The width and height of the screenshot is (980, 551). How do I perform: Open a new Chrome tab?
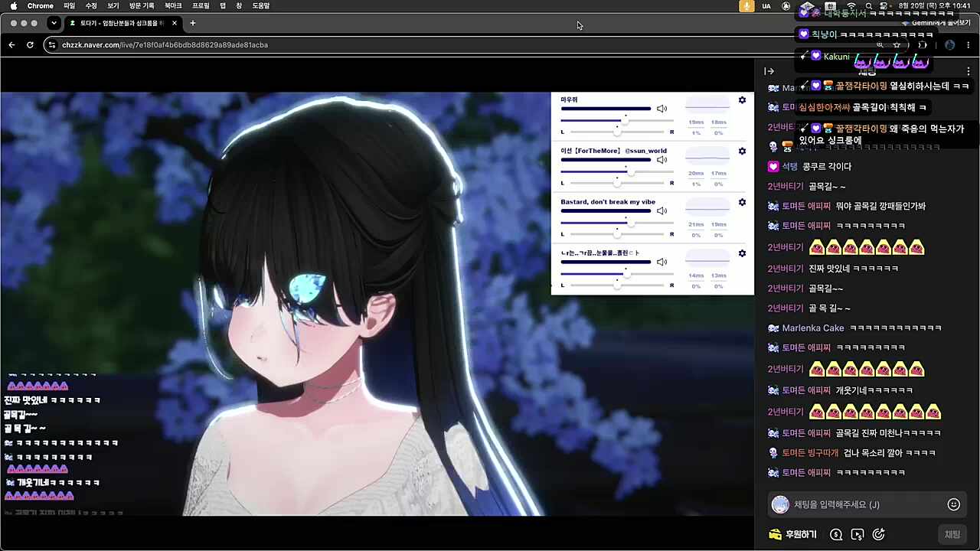[x=193, y=23]
